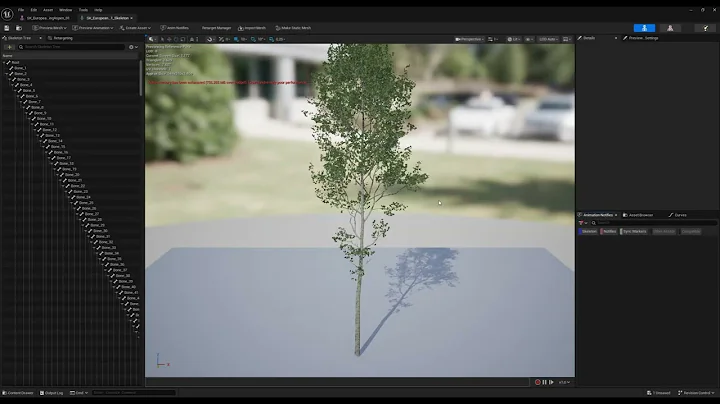Screen dimensions: 720x404
Task: Open the Retarget Manager
Action: pyautogui.click(x=216, y=28)
